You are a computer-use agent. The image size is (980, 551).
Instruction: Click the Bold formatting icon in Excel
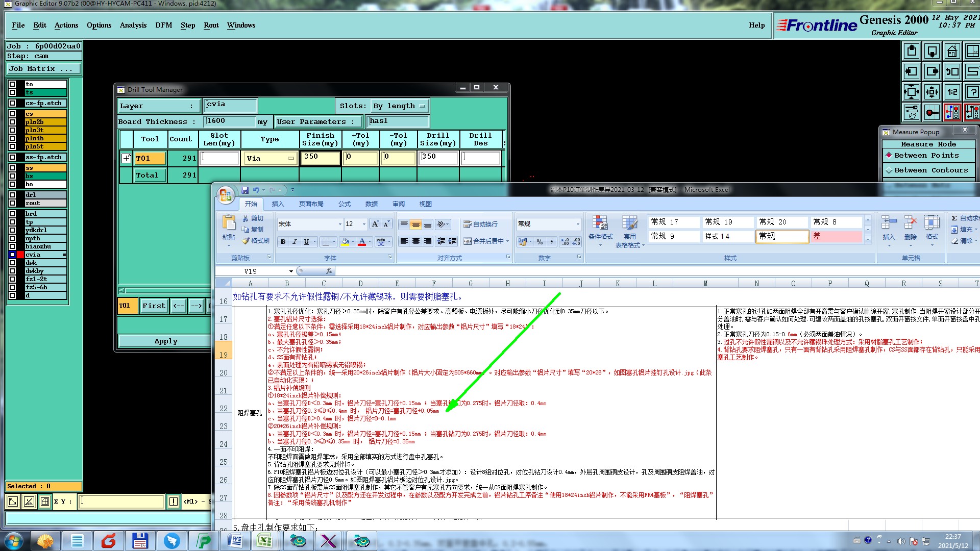283,242
